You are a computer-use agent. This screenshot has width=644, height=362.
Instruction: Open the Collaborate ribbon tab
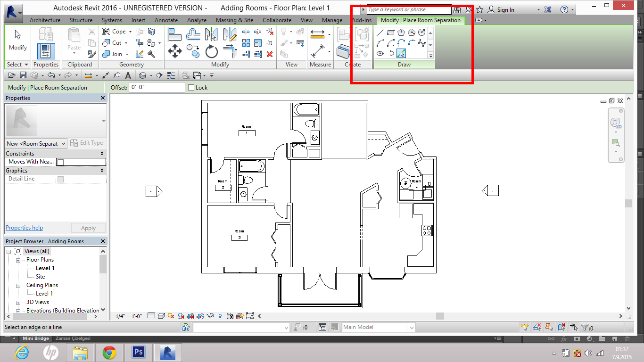click(x=277, y=20)
